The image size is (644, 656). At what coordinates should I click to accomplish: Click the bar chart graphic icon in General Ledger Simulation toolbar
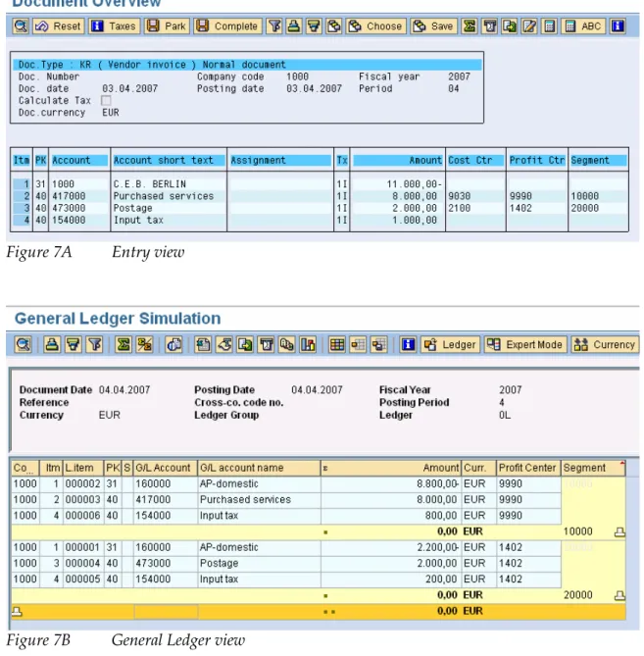(308, 345)
